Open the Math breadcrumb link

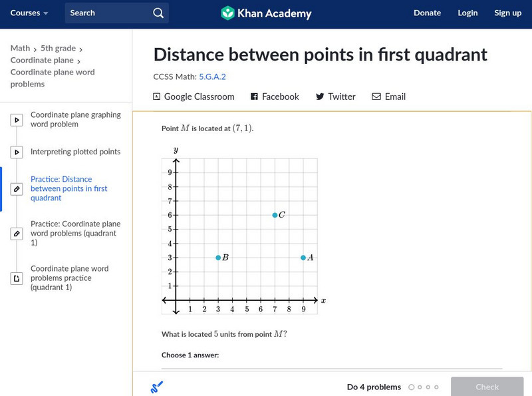(x=20, y=48)
